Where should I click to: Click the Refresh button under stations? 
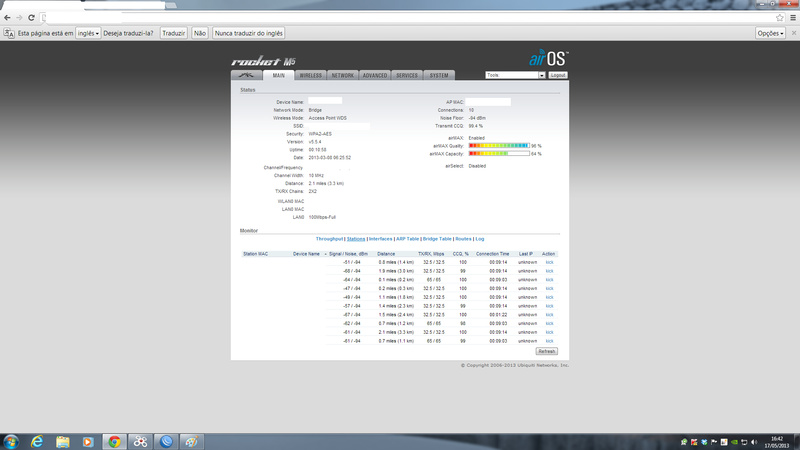click(x=546, y=351)
